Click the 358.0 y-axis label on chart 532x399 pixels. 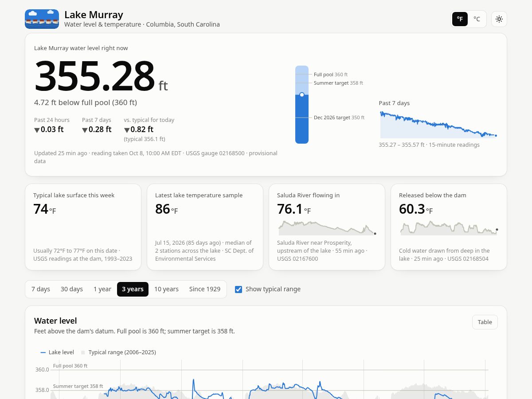42,390
